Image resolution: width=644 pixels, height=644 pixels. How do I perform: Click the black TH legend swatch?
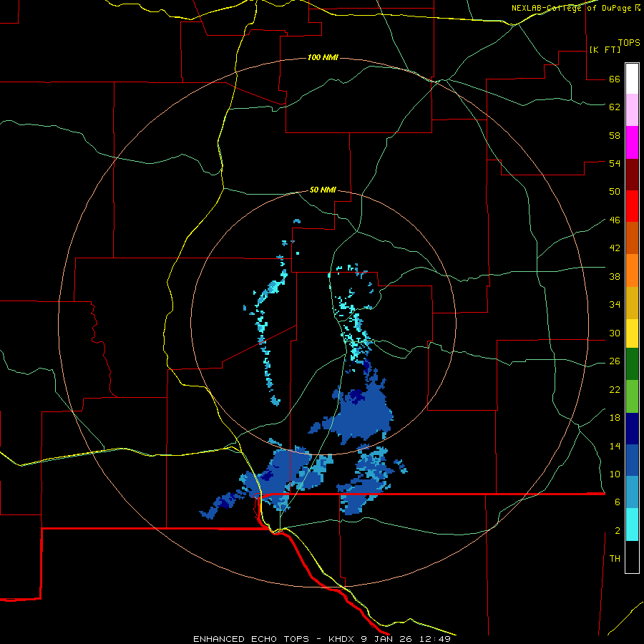(632, 557)
